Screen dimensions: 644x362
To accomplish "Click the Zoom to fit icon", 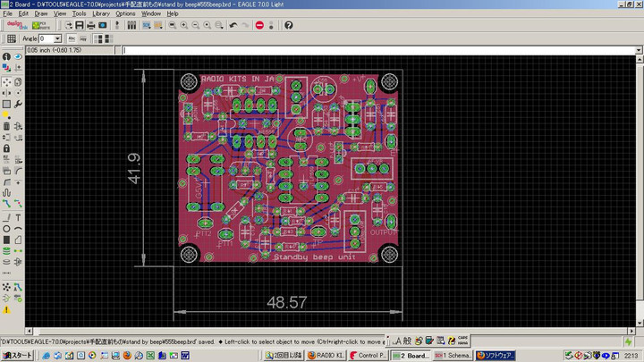I will (170, 25).
